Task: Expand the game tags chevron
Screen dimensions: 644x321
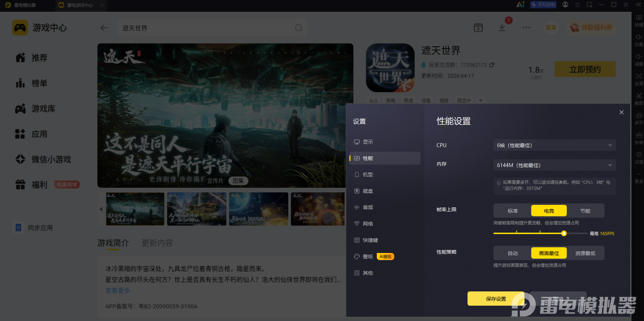Action: (481, 100)
